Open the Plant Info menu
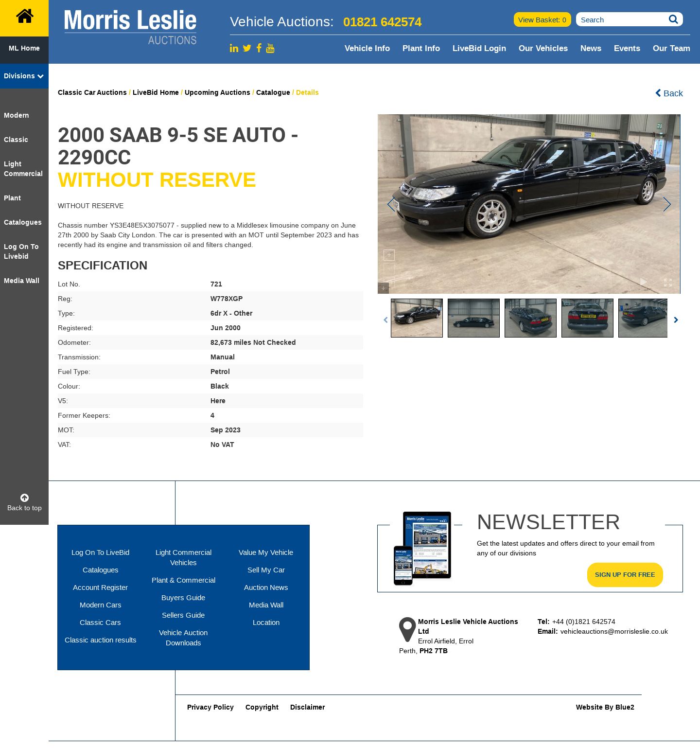 coord(421,48)
